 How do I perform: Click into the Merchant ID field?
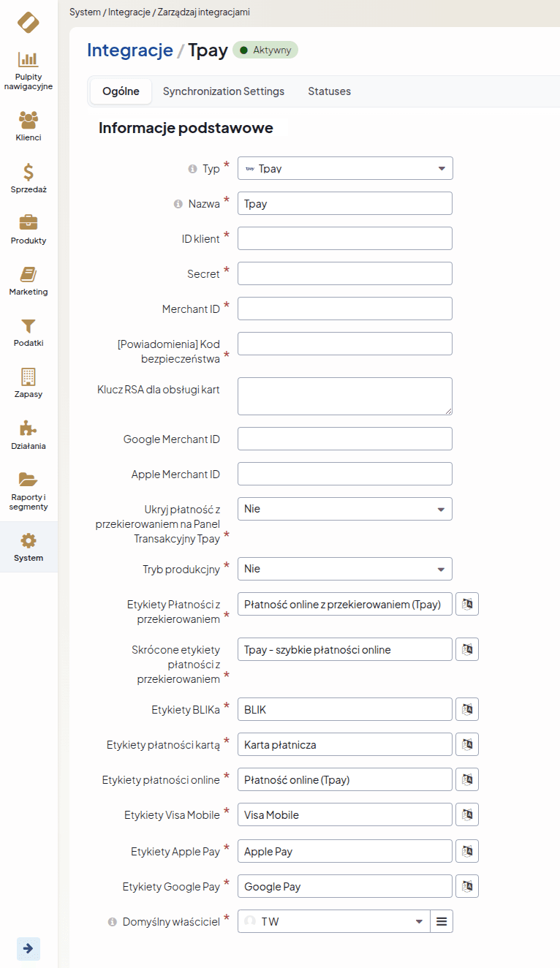tap(345, 309)
